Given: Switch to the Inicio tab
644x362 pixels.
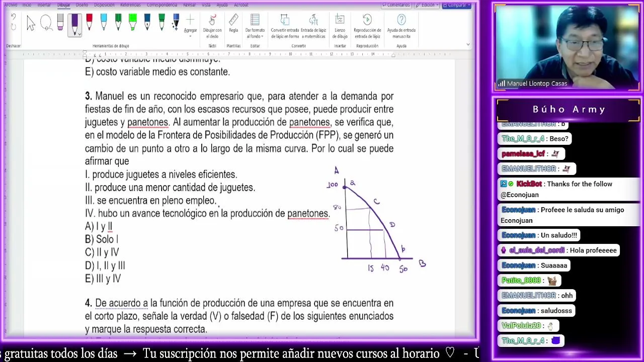Looking at the screenshot, I should point(27,5).
